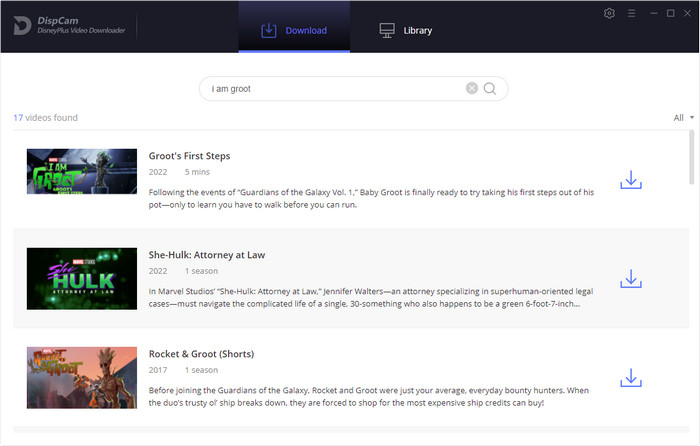The image size is (700, 446).
Task: Clear the search box text
Action: (472, 88)
